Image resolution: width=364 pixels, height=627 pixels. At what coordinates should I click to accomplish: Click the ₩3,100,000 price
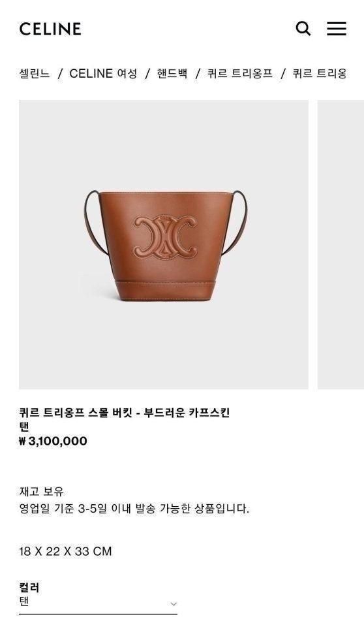[53, 441]
